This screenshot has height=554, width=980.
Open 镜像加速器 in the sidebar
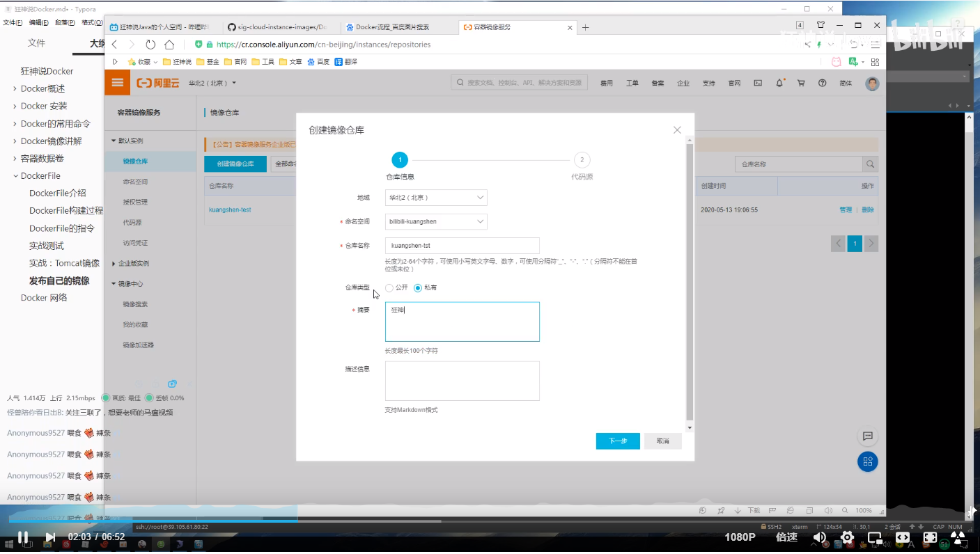[139, 345]
